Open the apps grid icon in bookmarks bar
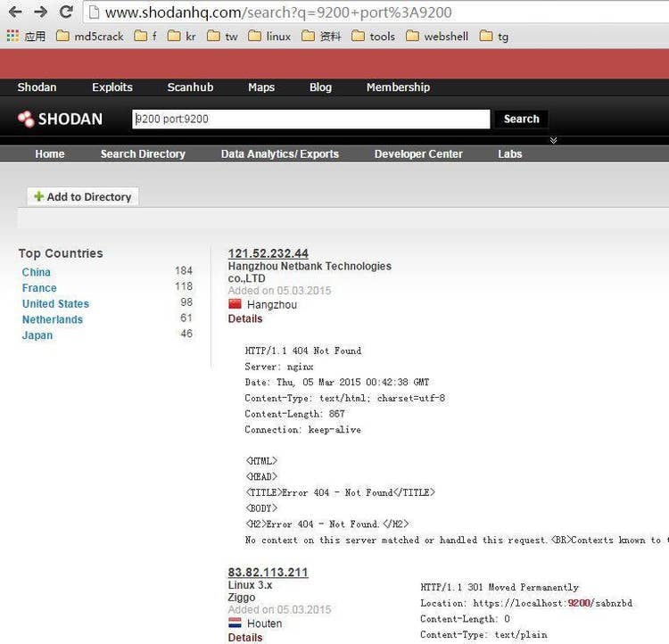669x644 pixels. 12,37
